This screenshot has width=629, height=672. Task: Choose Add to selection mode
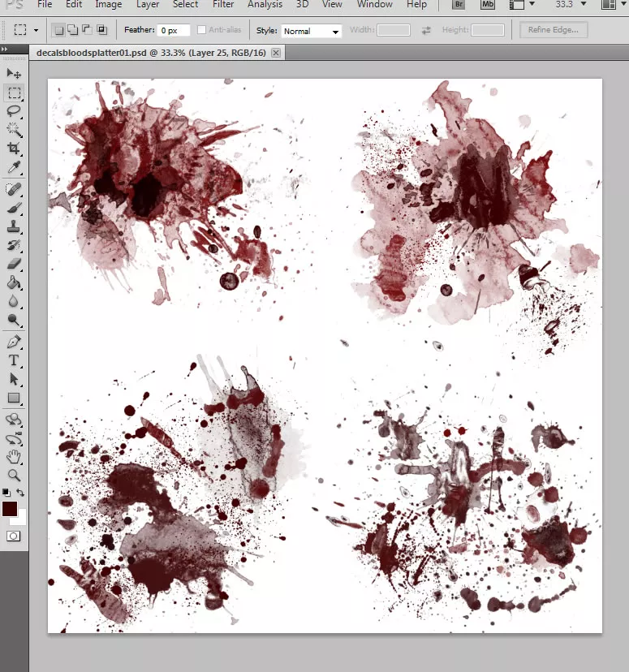coord(73,29)
